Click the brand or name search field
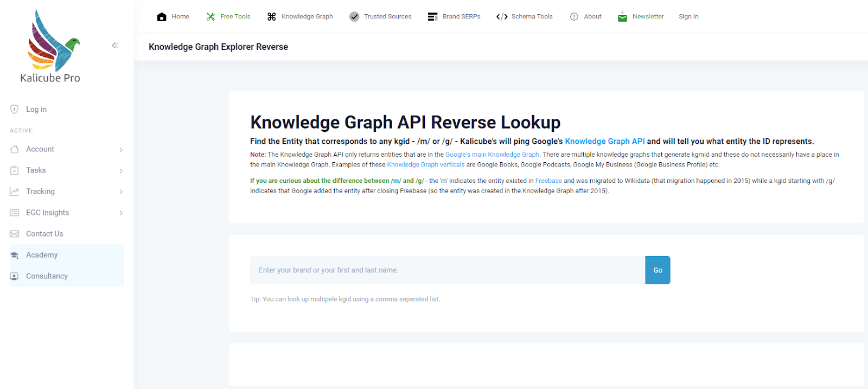Viewport: 868px width, 389px height. pos(448,270)
